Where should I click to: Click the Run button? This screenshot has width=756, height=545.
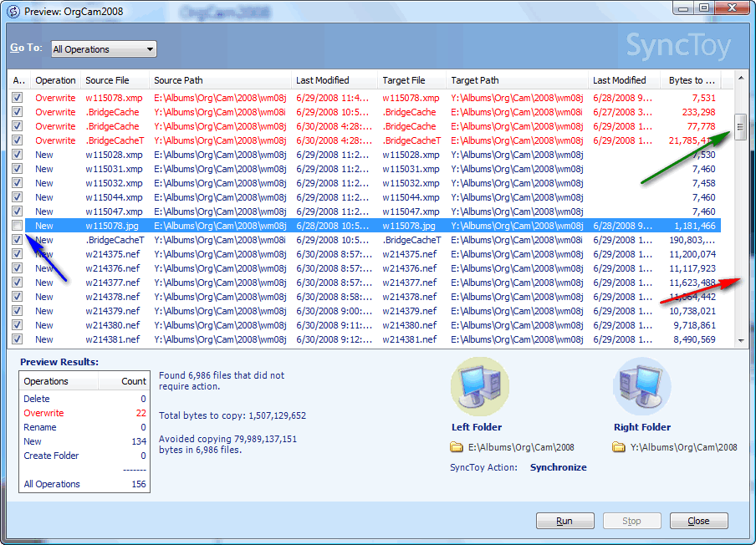coord(564,521)
